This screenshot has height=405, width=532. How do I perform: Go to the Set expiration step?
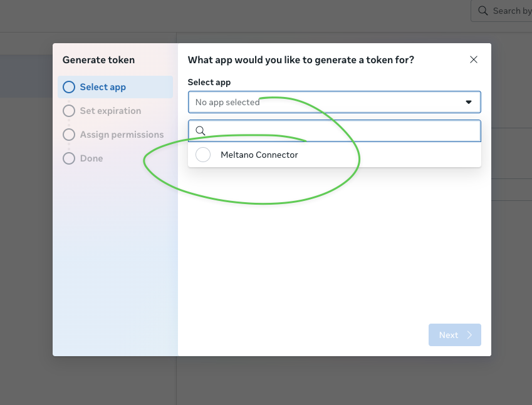pos(110,111)
